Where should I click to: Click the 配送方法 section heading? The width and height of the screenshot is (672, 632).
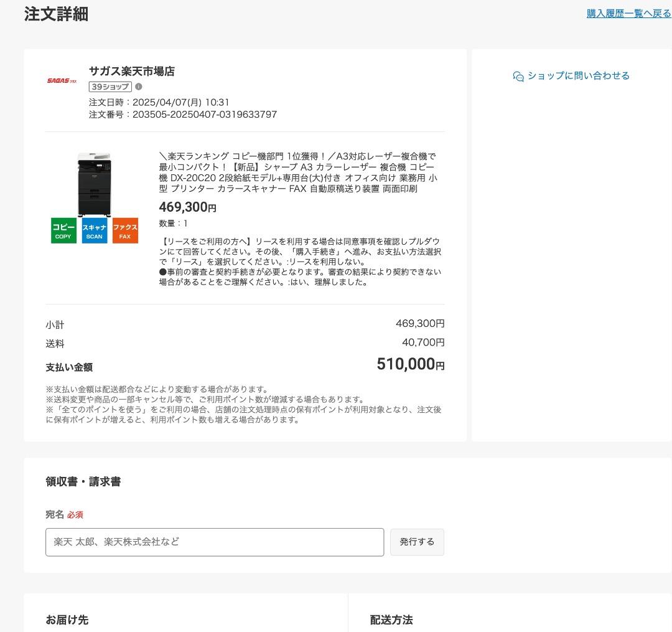pyautogui.click(x=391, y=620)
